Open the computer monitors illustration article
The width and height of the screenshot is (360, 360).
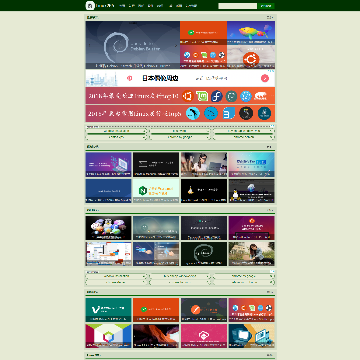click(251, 336)
